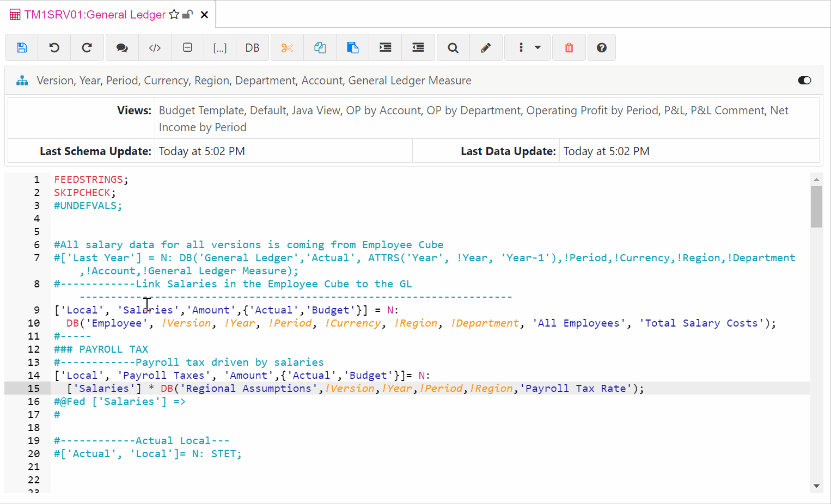Paste using the paste icon
The width and height of the screenshot is (831, 504).
point(352,47)
